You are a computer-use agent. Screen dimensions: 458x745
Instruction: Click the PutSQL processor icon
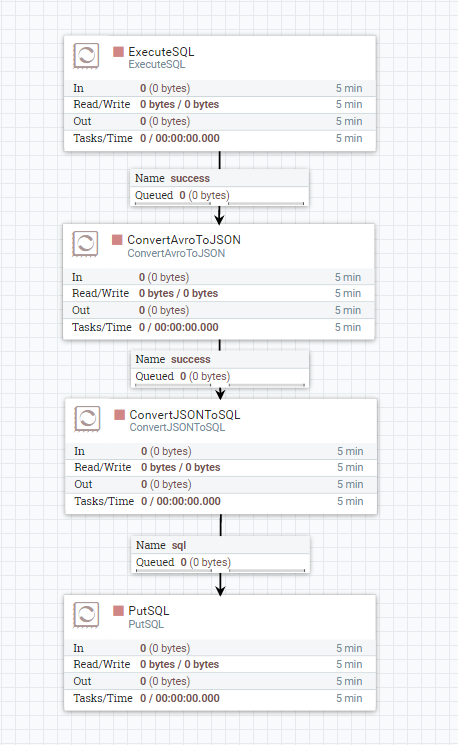86,615
